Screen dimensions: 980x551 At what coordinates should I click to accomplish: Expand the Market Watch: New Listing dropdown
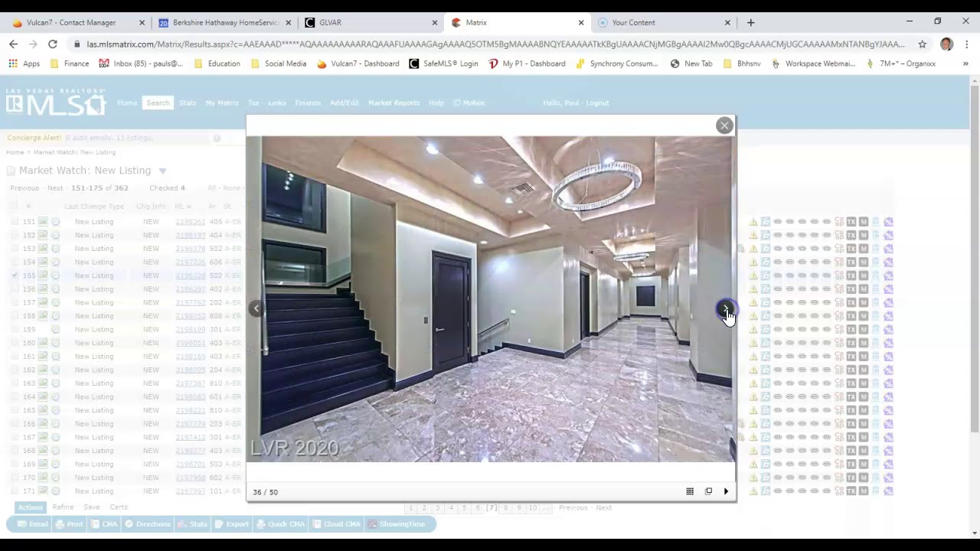click(x=162, y=171)
